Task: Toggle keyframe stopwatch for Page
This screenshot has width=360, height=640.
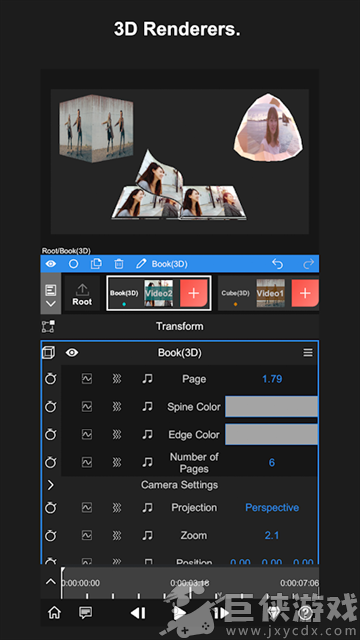Action: click(51, 379)
